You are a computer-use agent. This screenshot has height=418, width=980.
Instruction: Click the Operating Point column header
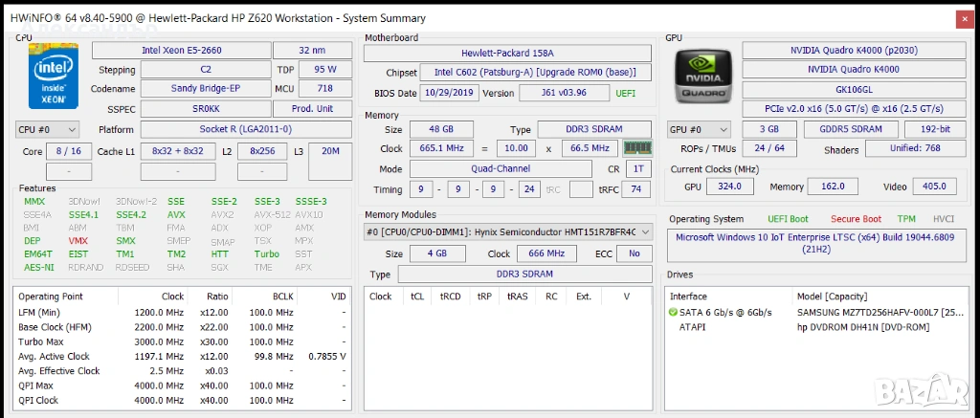pyautogui.click(x=50, y=297)
